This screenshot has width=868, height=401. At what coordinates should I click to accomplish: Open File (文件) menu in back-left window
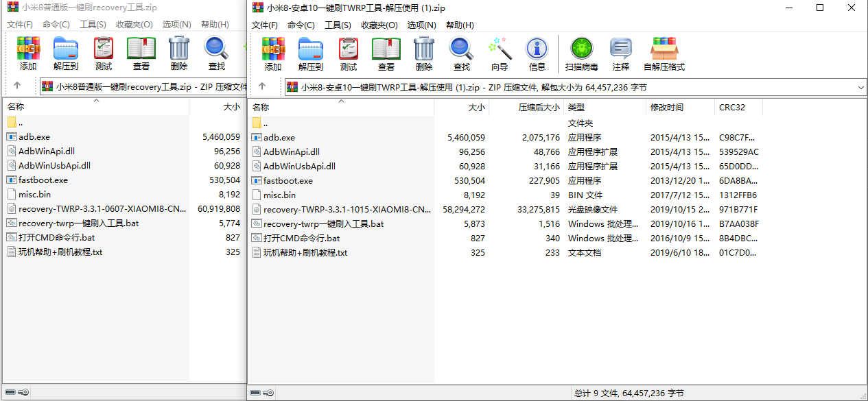coord(20,25)
